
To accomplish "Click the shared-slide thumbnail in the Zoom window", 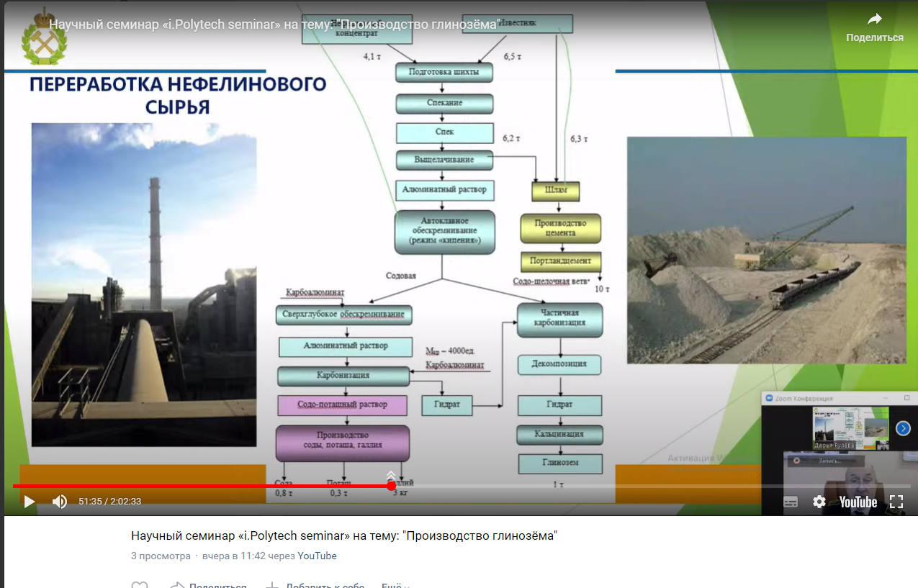I will click(850, 428).
